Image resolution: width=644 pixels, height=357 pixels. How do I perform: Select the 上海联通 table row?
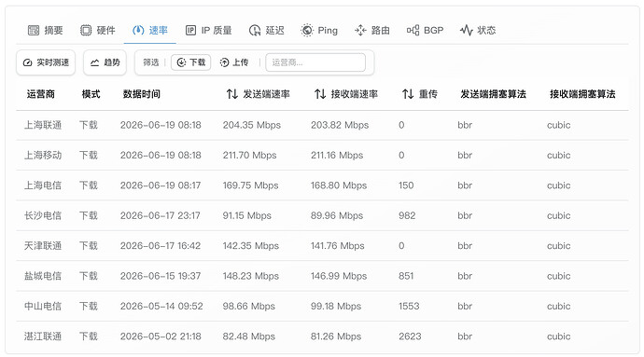pyautogui.click(x=322, y=125)
